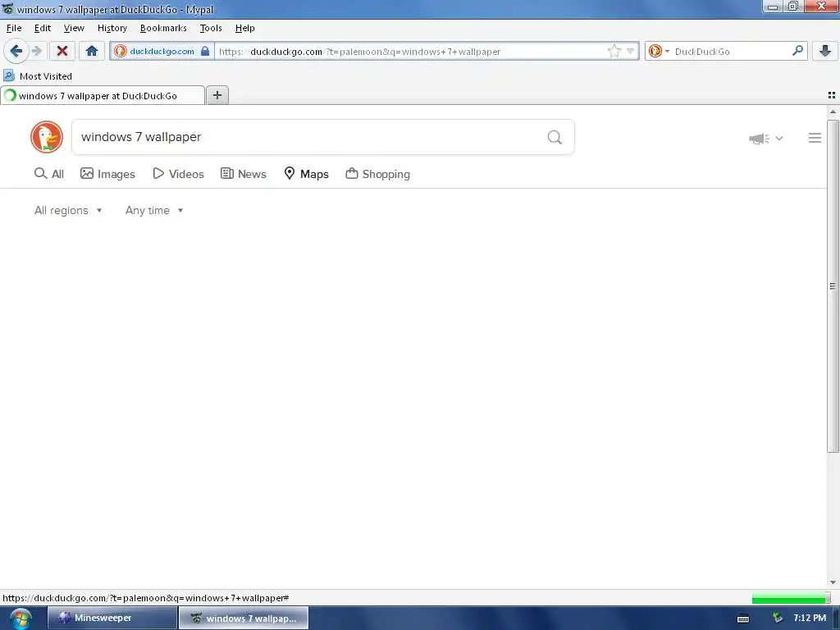Click the magnifier in the browser search box

[797, 51]
